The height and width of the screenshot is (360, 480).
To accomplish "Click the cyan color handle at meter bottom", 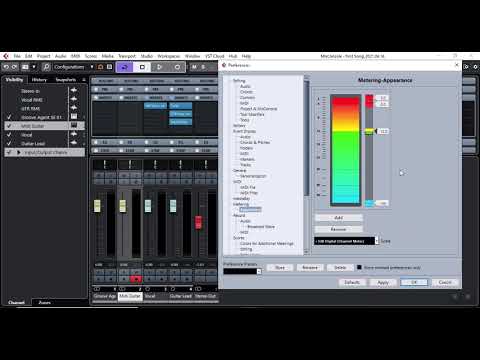I will [369, 203].
